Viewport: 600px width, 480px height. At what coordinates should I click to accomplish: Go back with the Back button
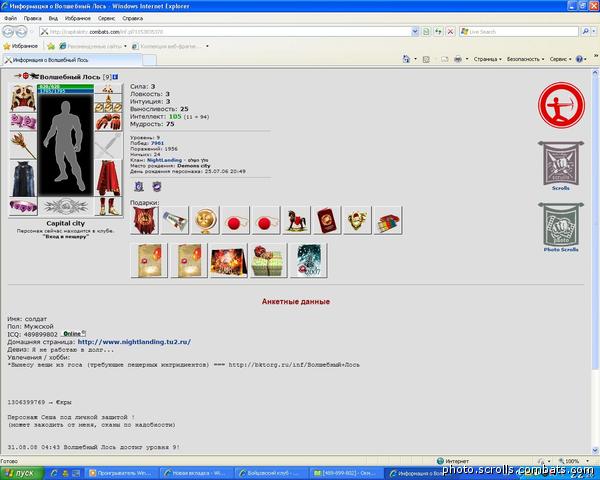coord(8,32)
